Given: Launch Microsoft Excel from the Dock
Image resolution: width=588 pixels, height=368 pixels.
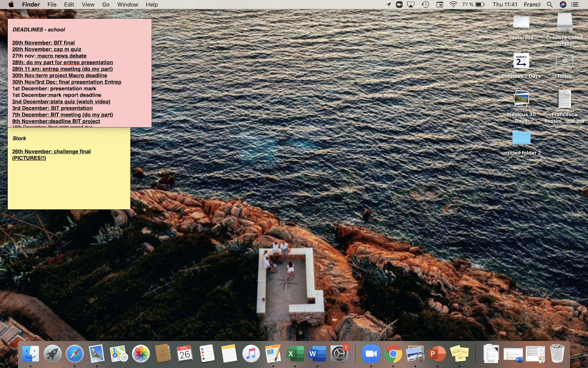Looking at the screenshot, I should pyautogui.click(x=295, y=354).
